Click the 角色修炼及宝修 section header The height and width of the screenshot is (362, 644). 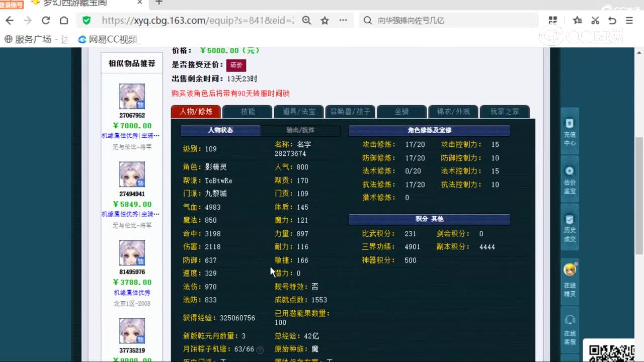pyautogui.click(x=430, y=130)
